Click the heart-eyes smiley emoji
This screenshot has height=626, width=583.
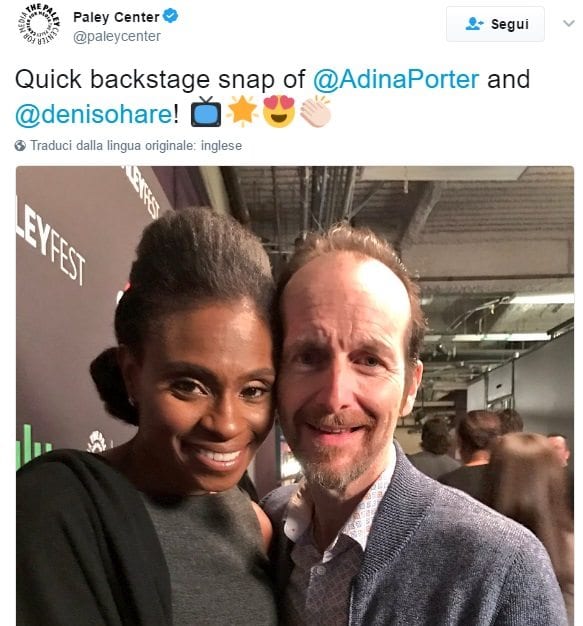(x=279, y=112)
